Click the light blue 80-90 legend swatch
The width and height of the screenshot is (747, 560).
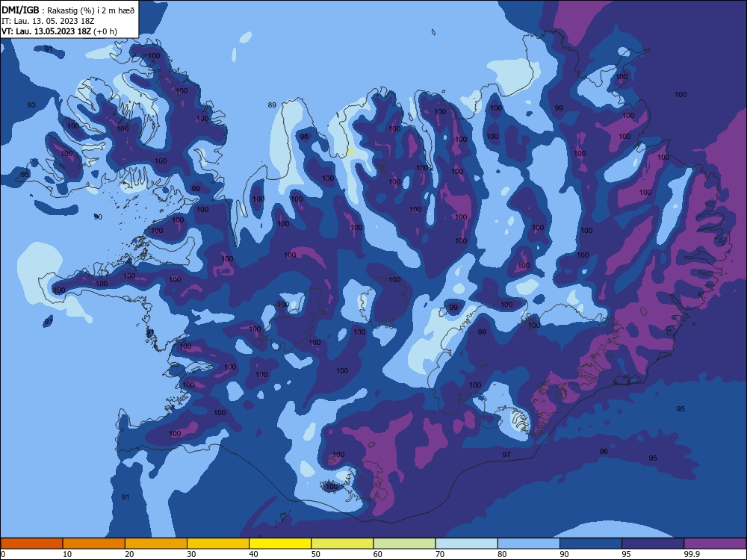[529, 544]
